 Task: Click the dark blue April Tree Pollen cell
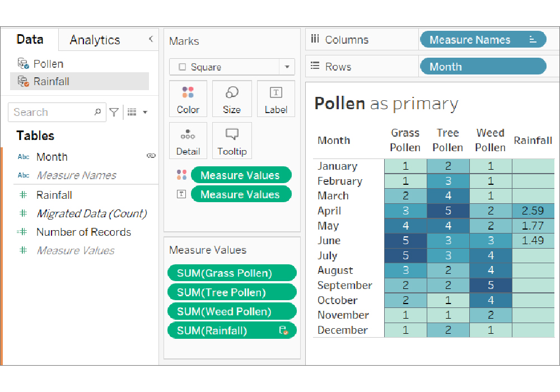447,211
